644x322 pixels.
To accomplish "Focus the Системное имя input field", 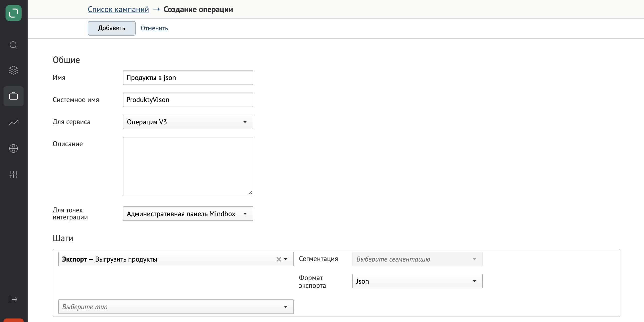I will pyautogui.click(x=188, y=100).
